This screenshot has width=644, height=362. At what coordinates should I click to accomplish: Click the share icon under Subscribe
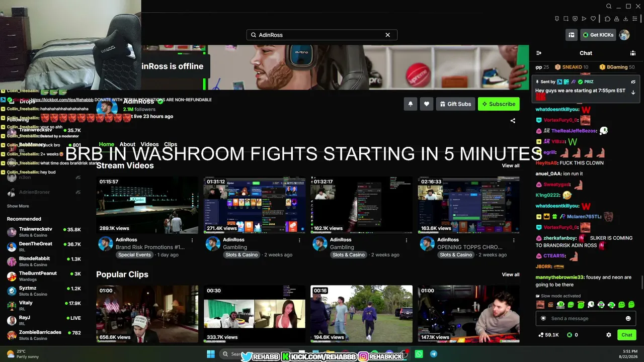click(x=513, y=121)
